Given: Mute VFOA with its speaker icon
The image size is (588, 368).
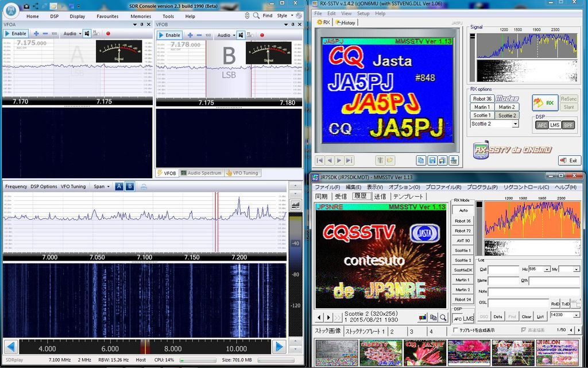Looking at the screenshot, I should (87, 33).
